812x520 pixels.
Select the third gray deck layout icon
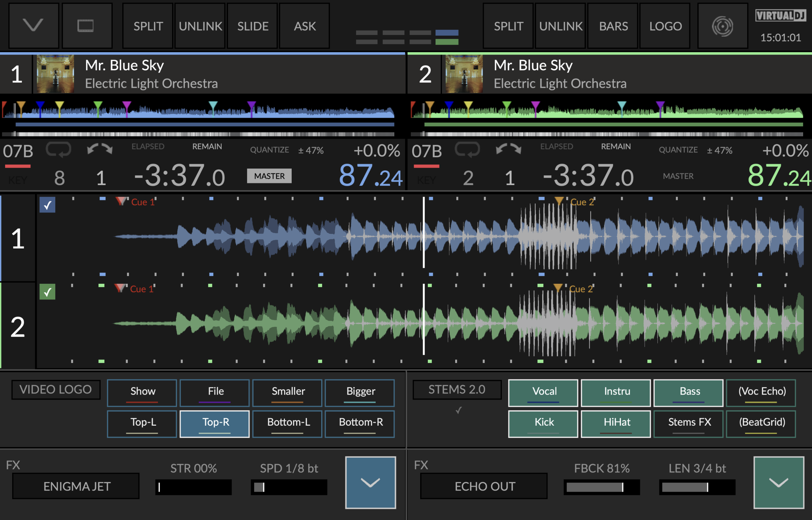pyautogui.click(x=420, y=37)
